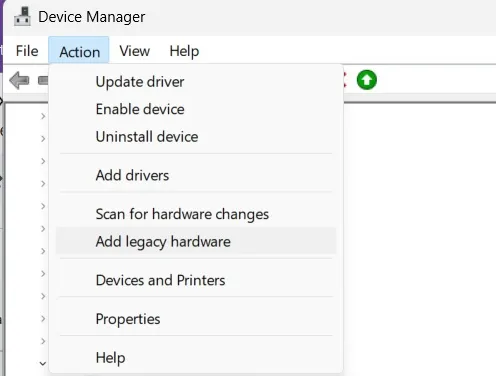496x376 pixels.
Task: Click the Back arrow toolbar button
Action: coord(19,80)
